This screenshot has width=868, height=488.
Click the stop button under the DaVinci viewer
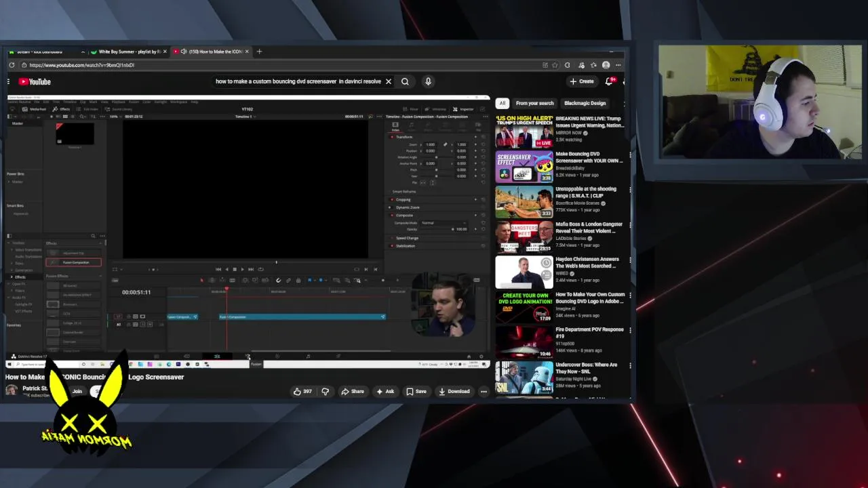(234, 269)
